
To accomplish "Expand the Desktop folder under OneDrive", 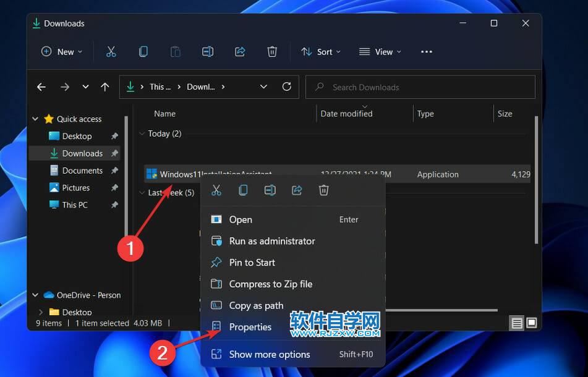I will click(41, 311).
